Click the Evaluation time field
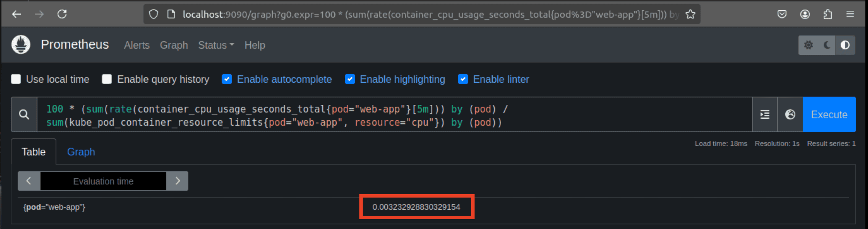Screen dimensions: 868x229 tap(103, 181)
